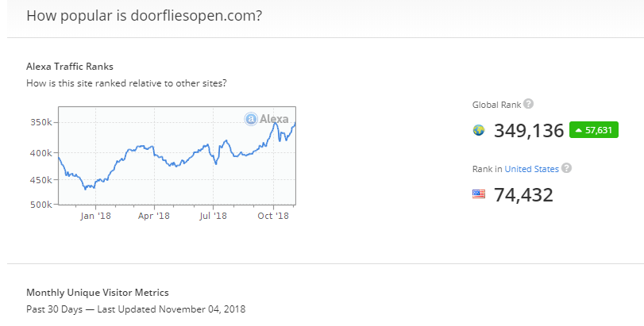Click the green 57,631 rank change badge

click(x=594, y=130)
